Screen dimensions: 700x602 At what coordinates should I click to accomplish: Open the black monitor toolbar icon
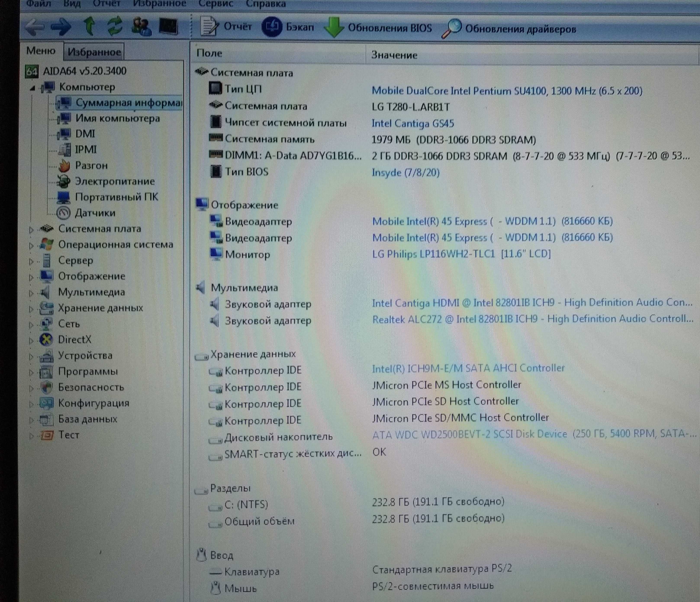[168, 27]
